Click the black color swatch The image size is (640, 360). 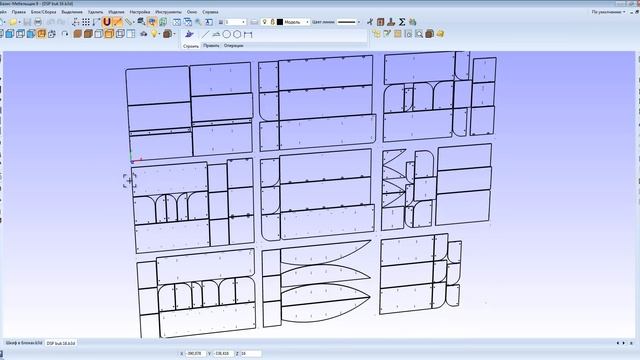pyautogui.click(x=280, y=22)
